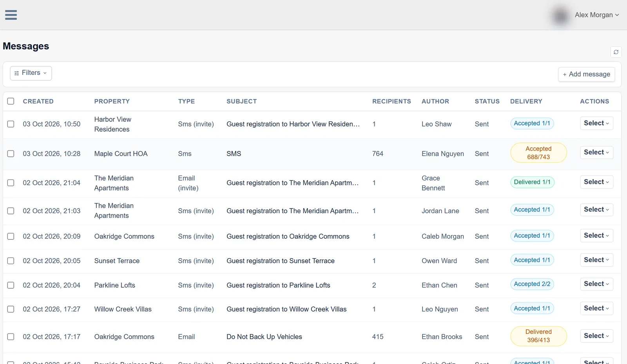Open Select actions for Harbor View Residences
627x364 pixels.
[x=596, y=123]
